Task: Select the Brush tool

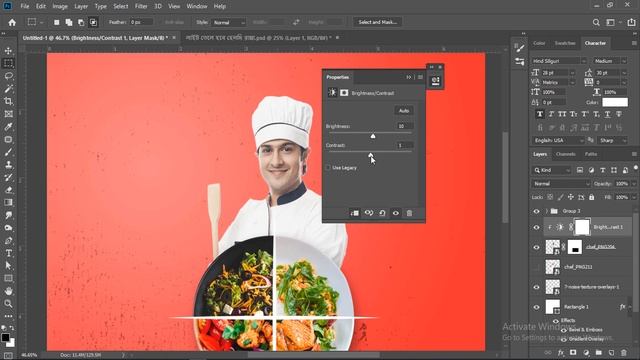Action: click(x=8, y=152)
